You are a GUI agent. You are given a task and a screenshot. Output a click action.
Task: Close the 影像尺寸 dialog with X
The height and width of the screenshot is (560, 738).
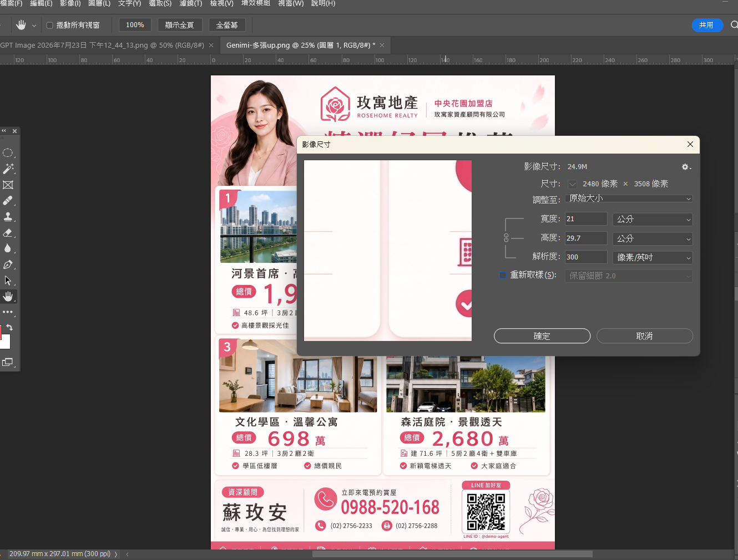pos(690,144)
